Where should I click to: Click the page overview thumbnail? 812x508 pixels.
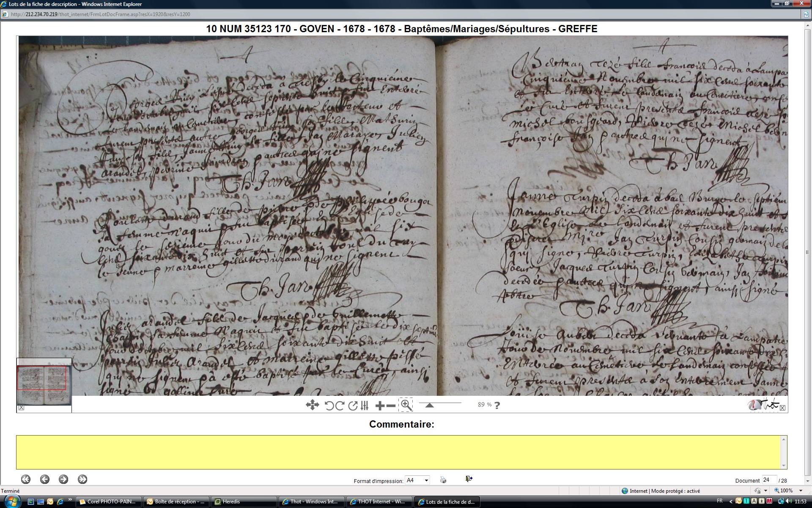point(44,384)
